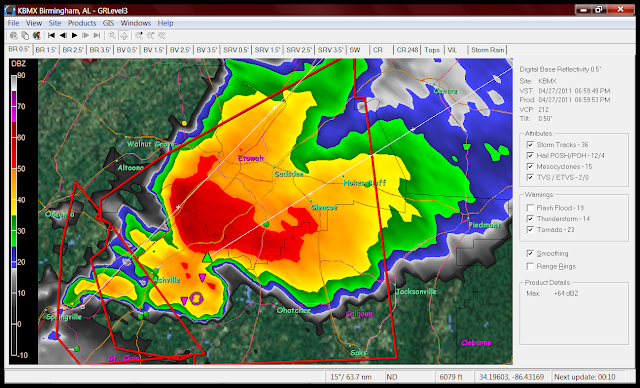640x388 pixels.
Task: Jump to first frame of loop
Action: coord(51,35)
